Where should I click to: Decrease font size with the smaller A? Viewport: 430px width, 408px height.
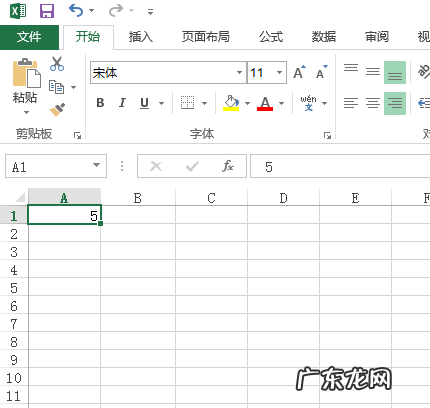click(322, 72)
